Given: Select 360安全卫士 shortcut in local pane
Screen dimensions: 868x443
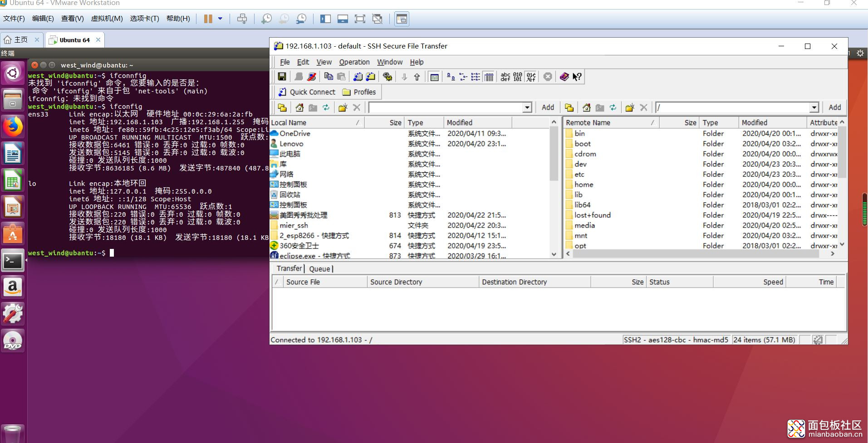Looking at the screenshot, I should pyautogui.click(x=299, y=246).
